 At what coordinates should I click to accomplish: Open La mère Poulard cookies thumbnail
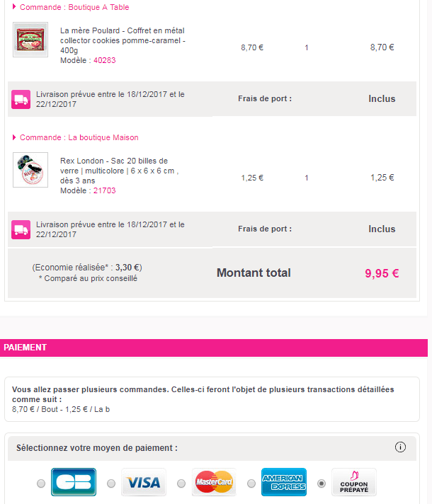[x=30, y=40]
